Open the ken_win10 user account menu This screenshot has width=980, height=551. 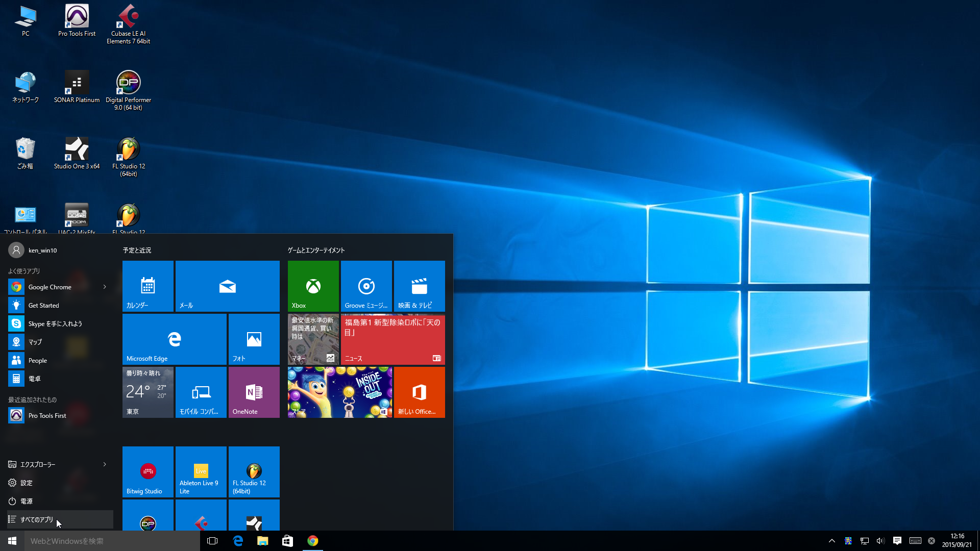pos(33,250)
